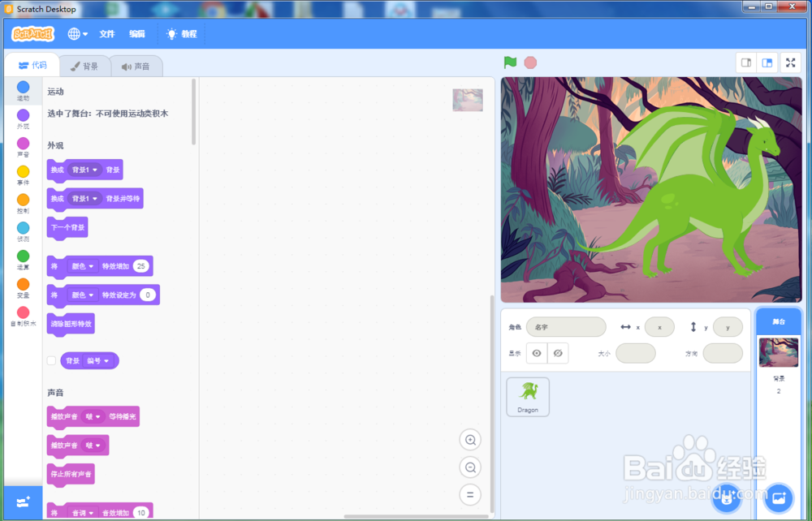Open the add extension button
The image size is (812, 521).
(24, 502)
